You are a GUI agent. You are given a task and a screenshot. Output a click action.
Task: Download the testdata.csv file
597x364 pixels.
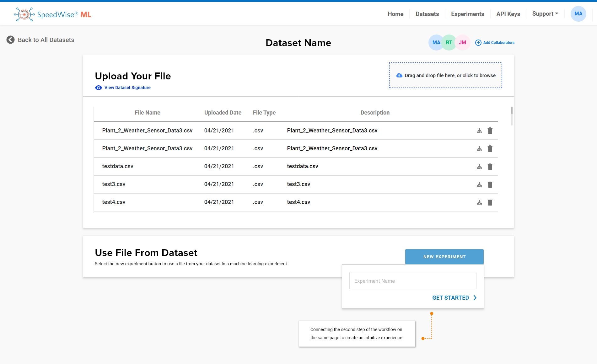479,166
